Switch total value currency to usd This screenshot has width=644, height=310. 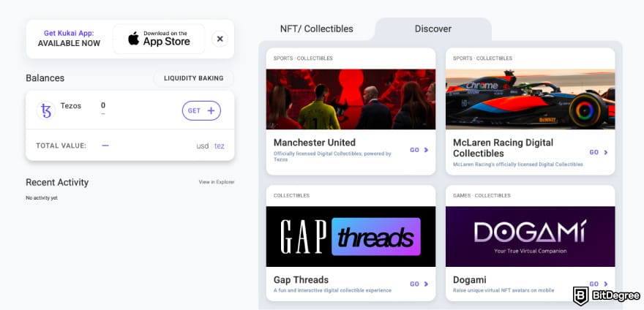(x=203, y=145)
